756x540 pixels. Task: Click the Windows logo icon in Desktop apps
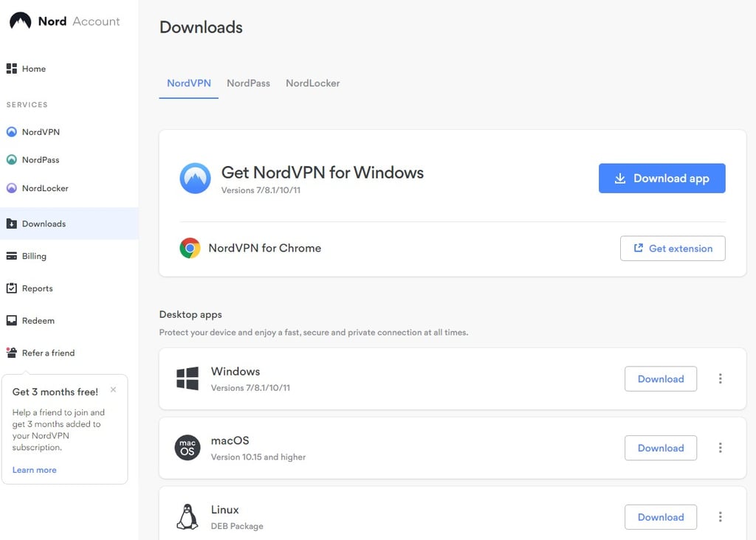click(188, 378)
